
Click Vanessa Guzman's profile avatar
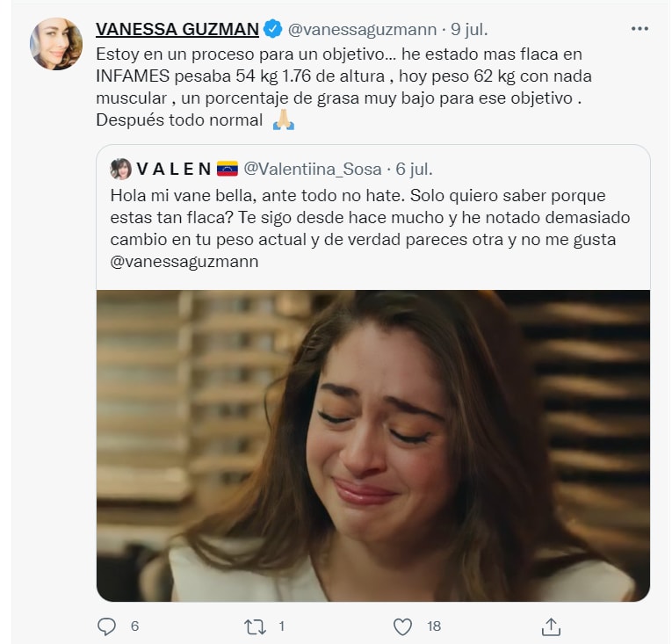click(56, 44)
